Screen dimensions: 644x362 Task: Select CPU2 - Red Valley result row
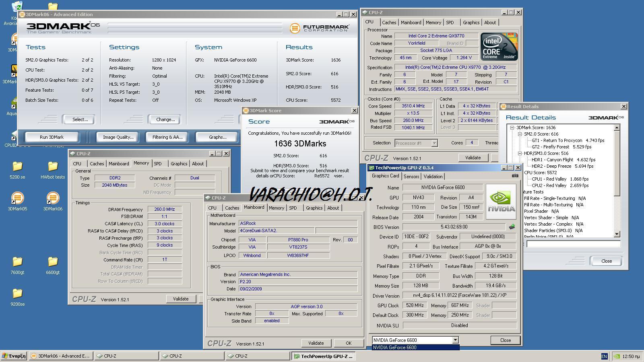pos(560,185)
